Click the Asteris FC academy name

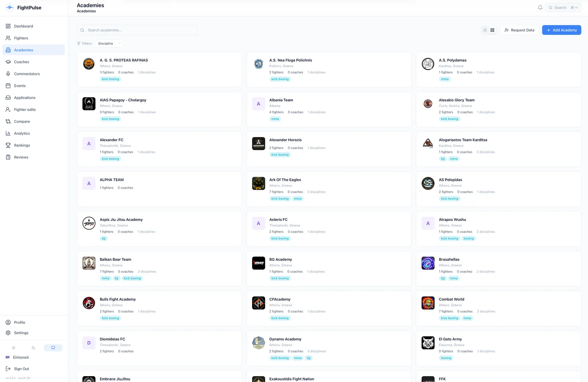(x=279, y=220)
